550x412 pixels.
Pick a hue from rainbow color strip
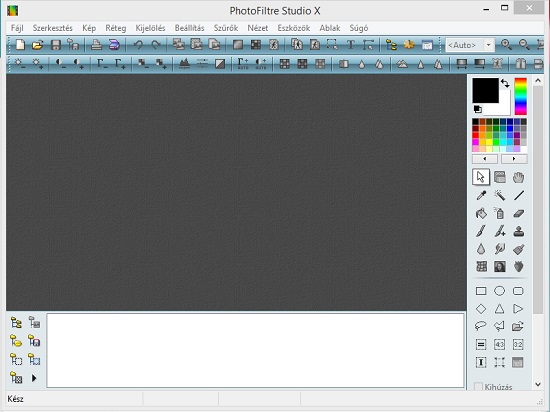(x=521, y=96)
